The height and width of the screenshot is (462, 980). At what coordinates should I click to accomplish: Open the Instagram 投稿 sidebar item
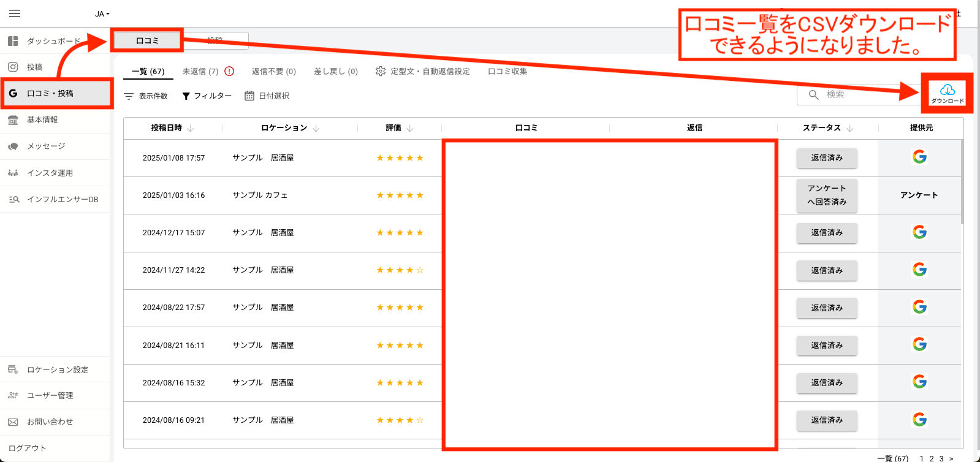[x=34, y=67]
